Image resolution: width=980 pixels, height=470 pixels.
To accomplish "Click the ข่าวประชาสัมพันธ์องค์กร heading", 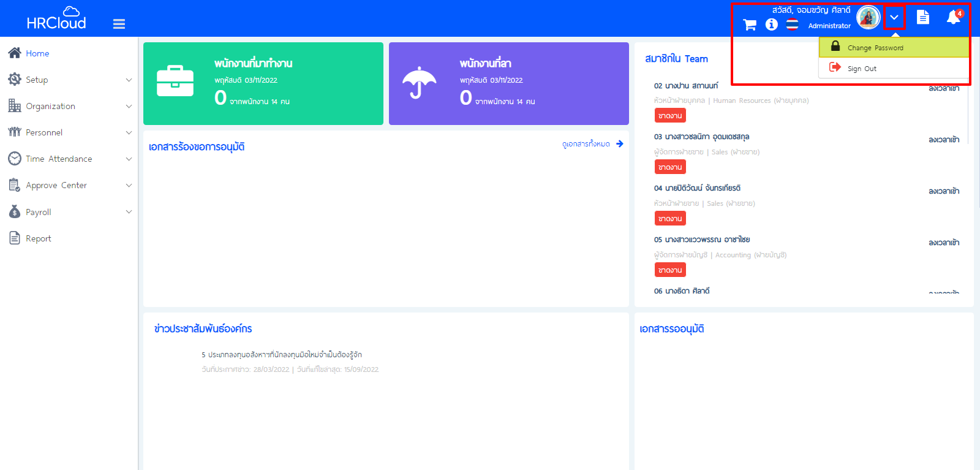I will pos(203,329).
